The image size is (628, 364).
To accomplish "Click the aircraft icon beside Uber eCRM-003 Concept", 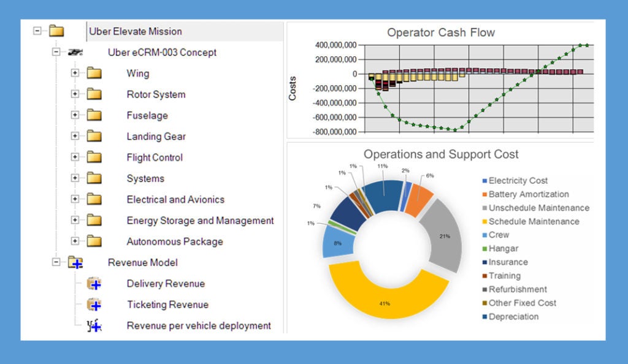I will coord(75,52).
